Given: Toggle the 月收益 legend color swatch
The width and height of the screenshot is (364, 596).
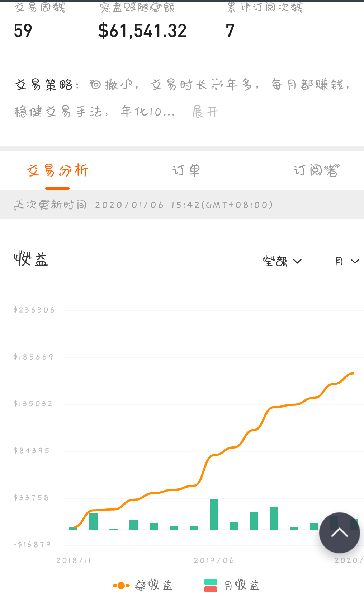Looking at the screenshot, I should pyautogui.click(x=211, y=586).
